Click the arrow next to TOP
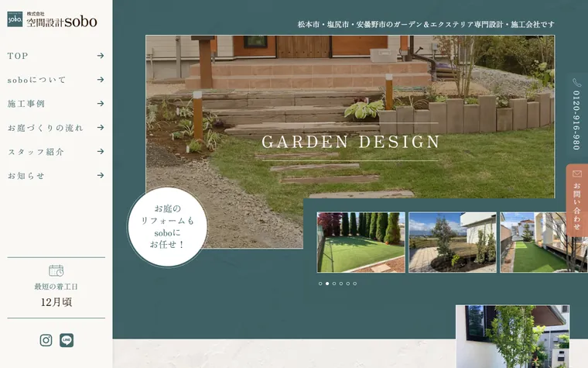This screenshot has width=588, height=368. (x=101, y=56)
